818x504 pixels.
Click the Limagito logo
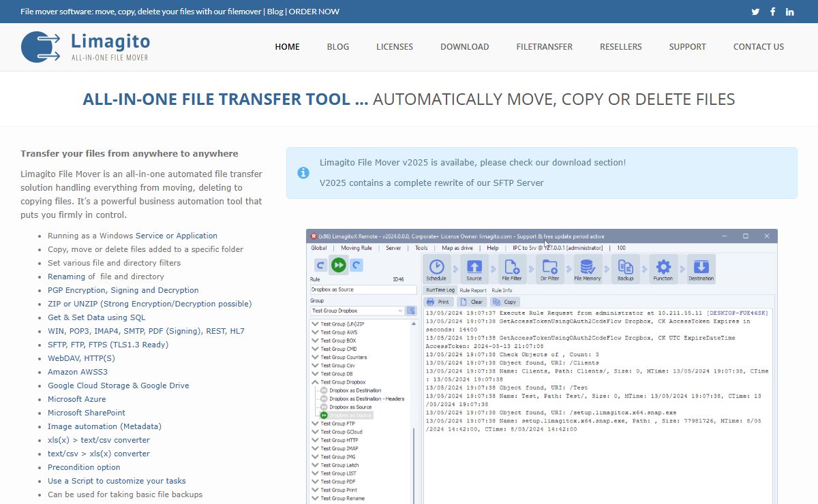tap(85, 47)
